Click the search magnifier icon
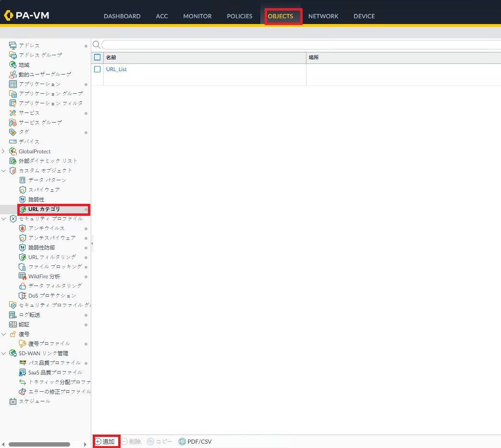501x448 pixels. click(96, 45)
